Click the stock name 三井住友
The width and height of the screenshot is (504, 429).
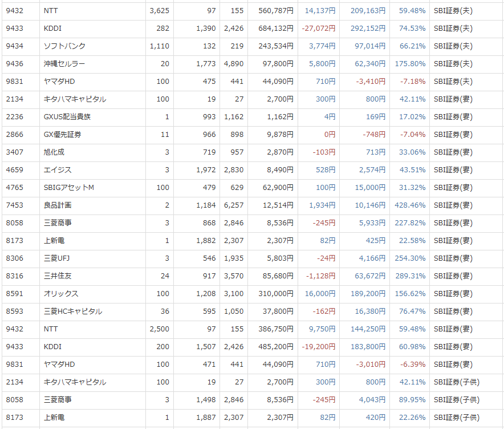point(58,276)
